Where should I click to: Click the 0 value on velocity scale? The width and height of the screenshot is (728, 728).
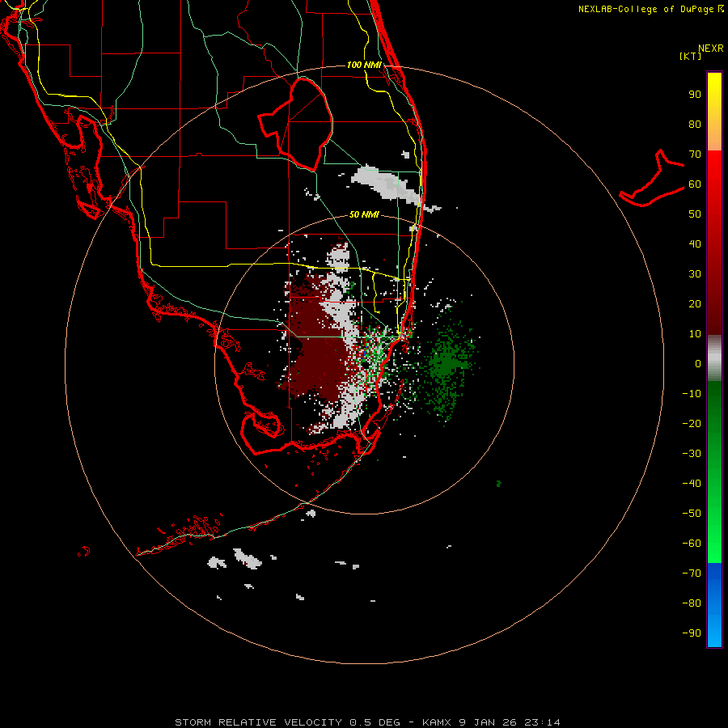click(698, 364)
